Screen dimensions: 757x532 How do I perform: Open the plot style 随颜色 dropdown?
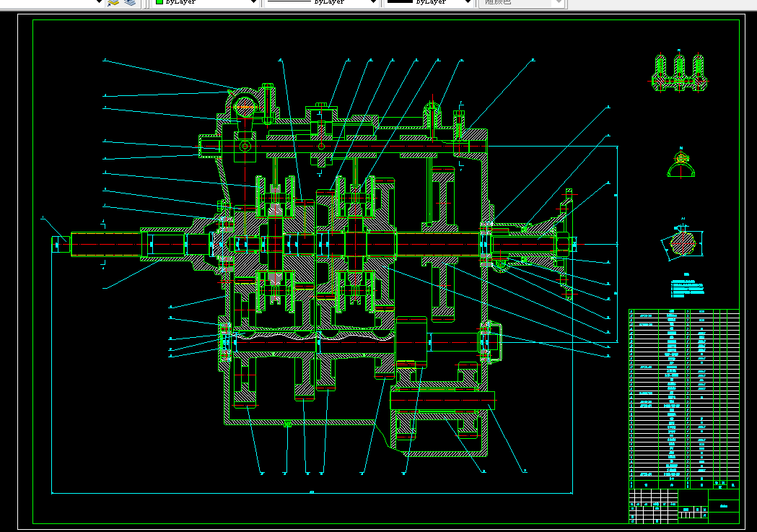click(522, 2)
